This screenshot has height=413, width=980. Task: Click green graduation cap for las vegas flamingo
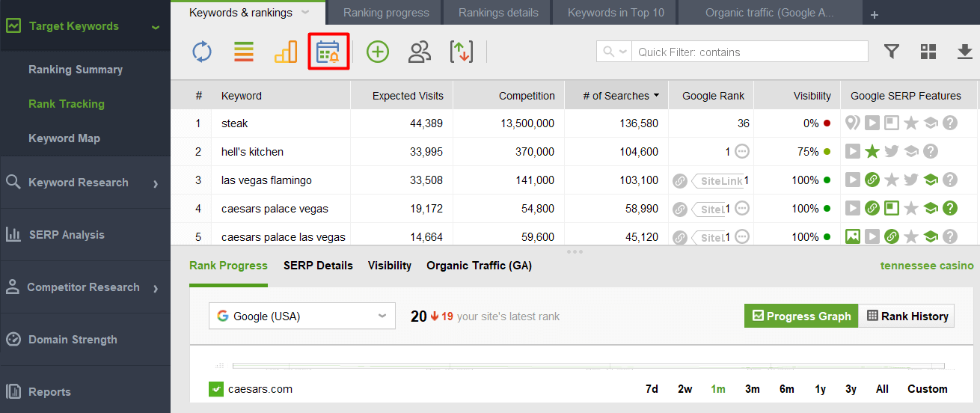[931, 180]
